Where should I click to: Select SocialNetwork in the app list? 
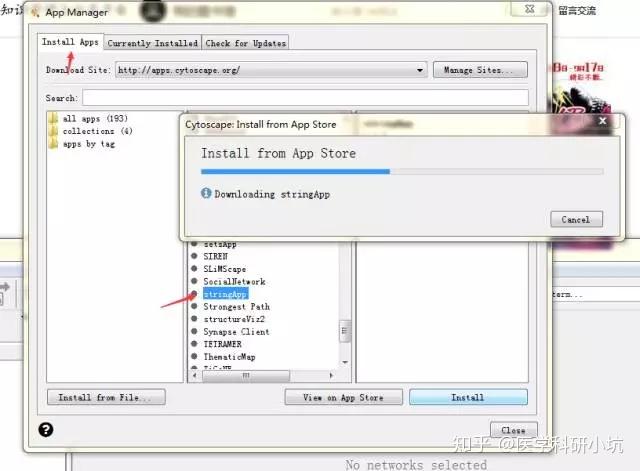(234, 282)
